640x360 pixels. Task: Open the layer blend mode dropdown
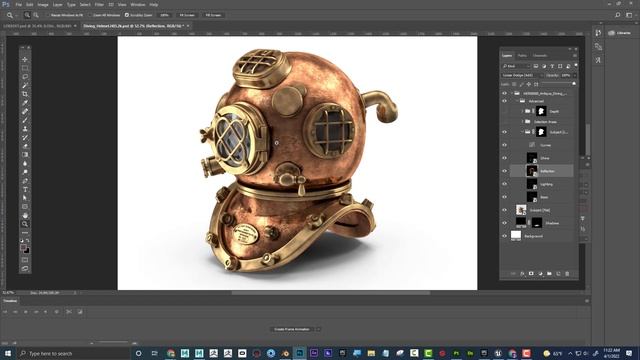(x=522, y=76)
